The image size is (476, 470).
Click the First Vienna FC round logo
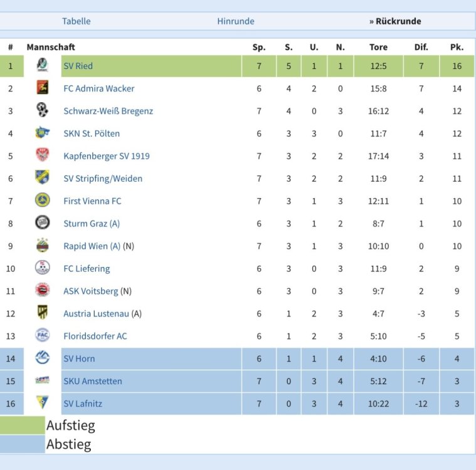click(42, 201)
